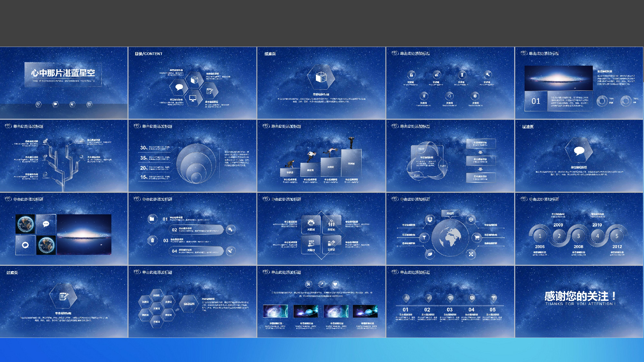Click the shopping cart icon around the globe
The image size is (644, 362).
(x=476, y=237)
